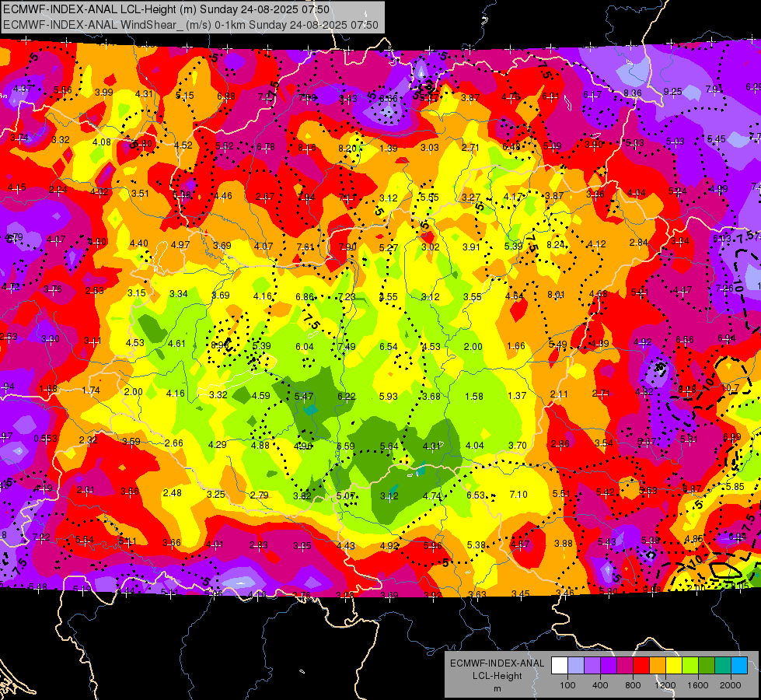Click the wind shear value 3.88

point(564,543)
